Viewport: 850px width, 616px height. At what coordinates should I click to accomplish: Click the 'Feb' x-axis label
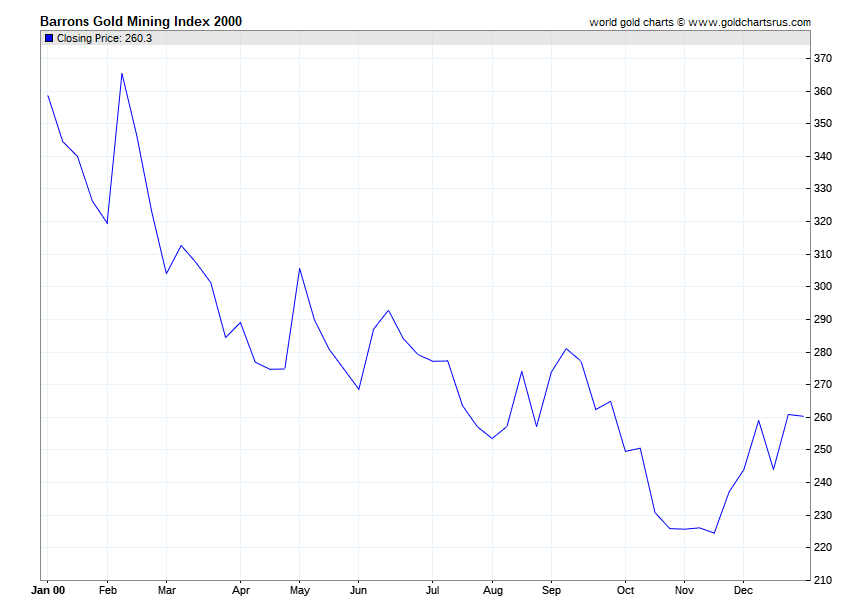pyautogui.click(x=107, y=590)
